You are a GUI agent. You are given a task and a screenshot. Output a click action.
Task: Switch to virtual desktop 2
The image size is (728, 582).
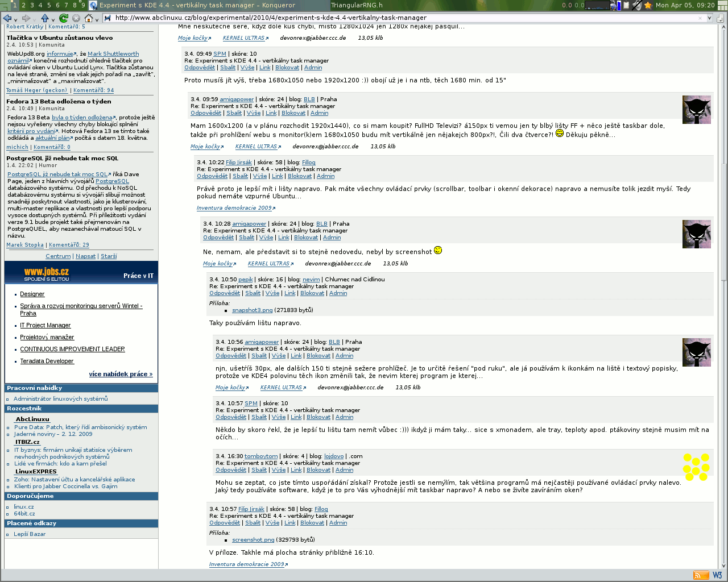tap(23, 5)
